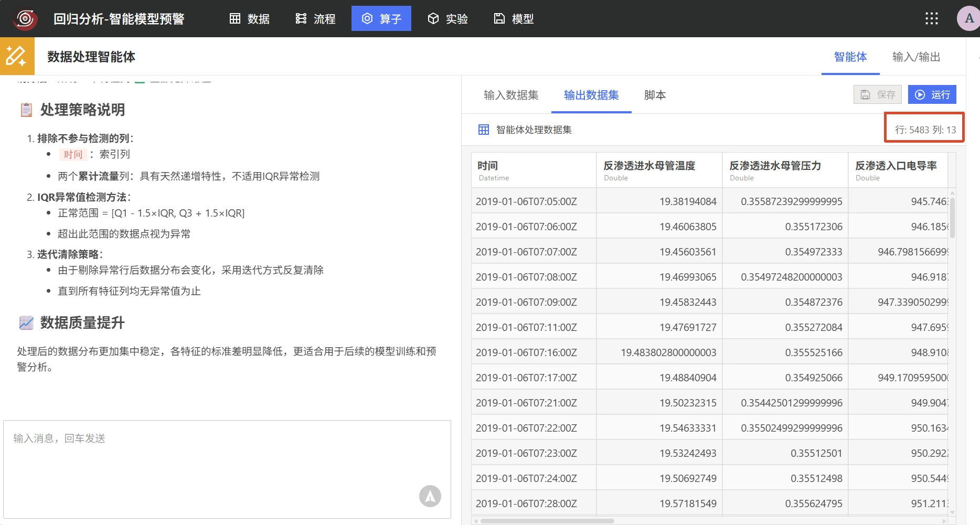Select cell 2019-01-06T07:09:00Z
Viewport: 980px width, 525px height.
(x=534, y=302)
